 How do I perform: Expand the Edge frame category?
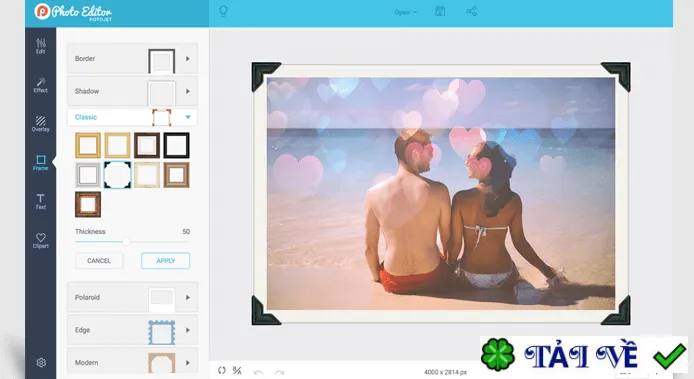click(132, 330)
